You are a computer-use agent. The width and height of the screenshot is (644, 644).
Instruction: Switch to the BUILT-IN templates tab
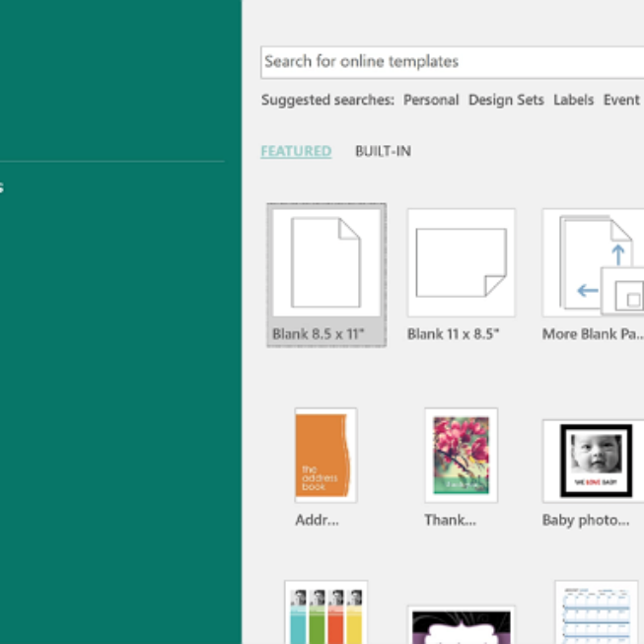pos(383,151)
